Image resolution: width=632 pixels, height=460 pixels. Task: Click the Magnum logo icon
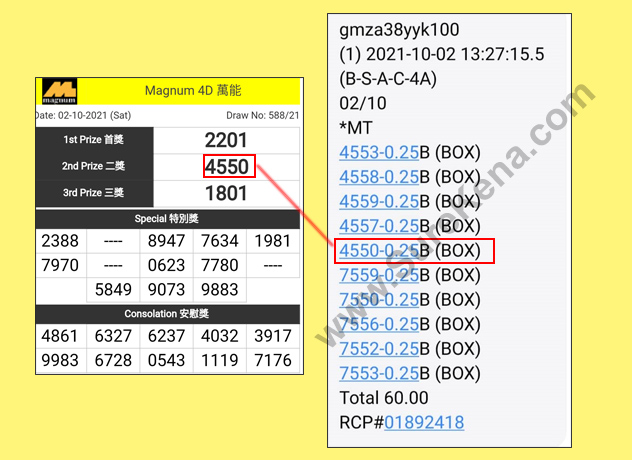[59, 91]
